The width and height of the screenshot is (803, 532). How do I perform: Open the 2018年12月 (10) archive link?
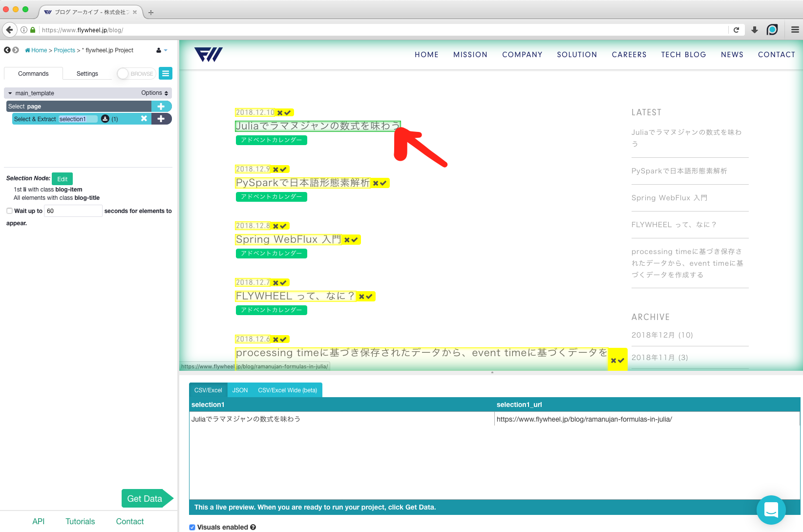tap(662, 335)
